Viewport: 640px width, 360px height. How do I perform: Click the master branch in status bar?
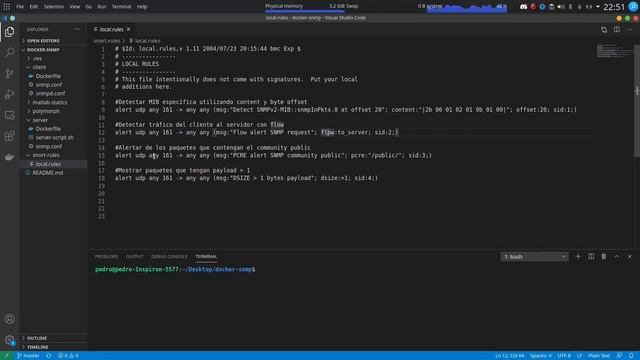[x=28, y=356]
